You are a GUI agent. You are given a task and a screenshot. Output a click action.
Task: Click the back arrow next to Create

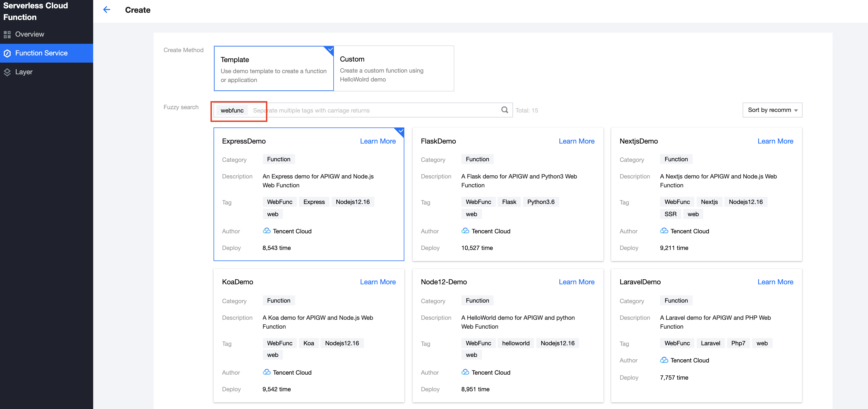[x=106, y=10]
